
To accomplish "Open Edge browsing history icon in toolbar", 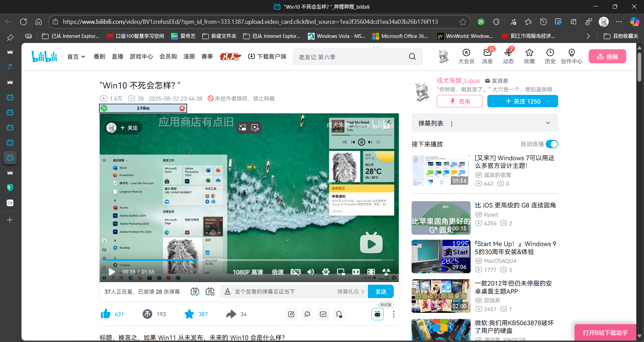I will [x=543, y=22].
